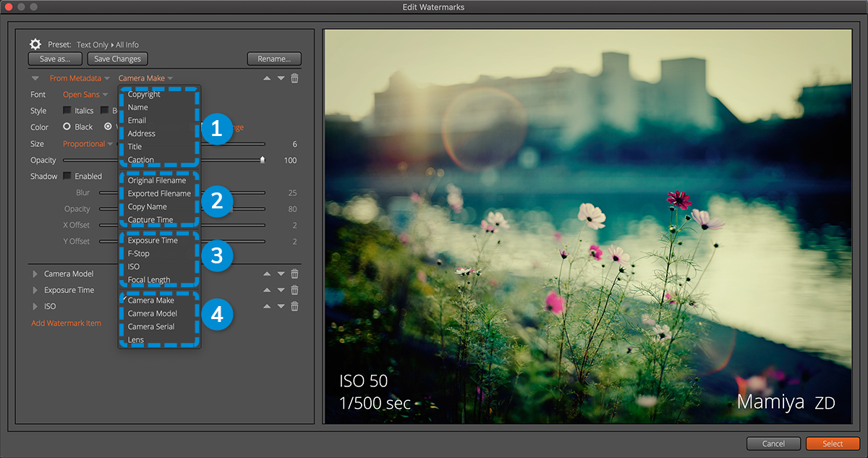This screenshot has width=868, height=458.
Task: Open the From Metadata dropdown
Action: tap(80, 78)
